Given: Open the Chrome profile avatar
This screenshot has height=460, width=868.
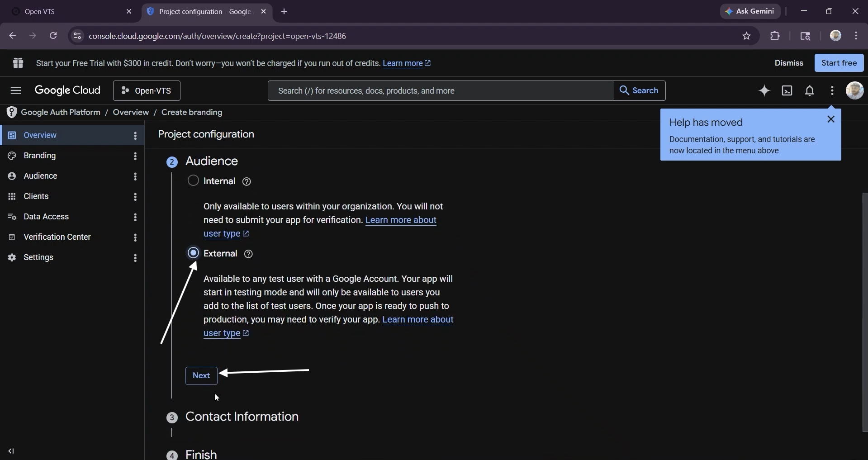Looking at the screenshot, I should coord(835,36).
